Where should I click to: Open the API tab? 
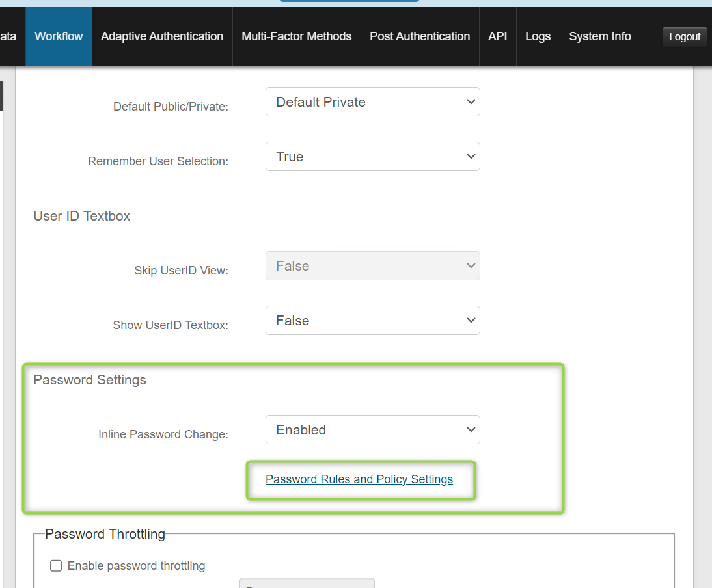[498, 36]
